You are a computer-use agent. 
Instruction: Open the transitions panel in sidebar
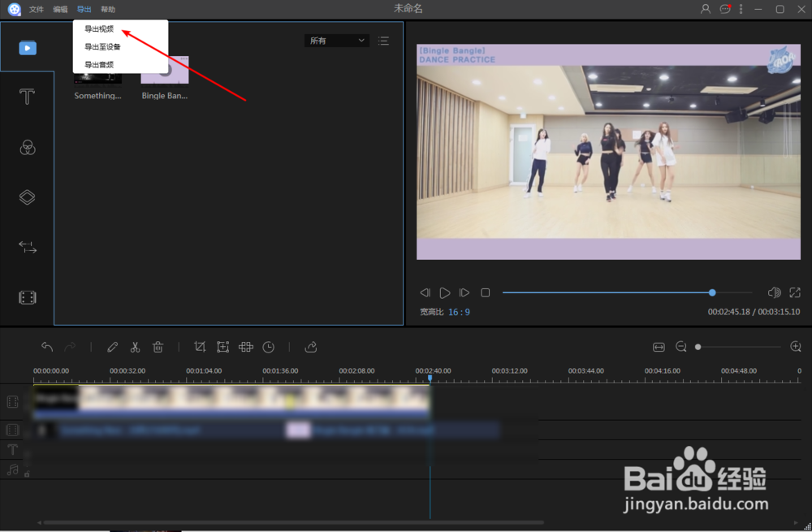28,247
